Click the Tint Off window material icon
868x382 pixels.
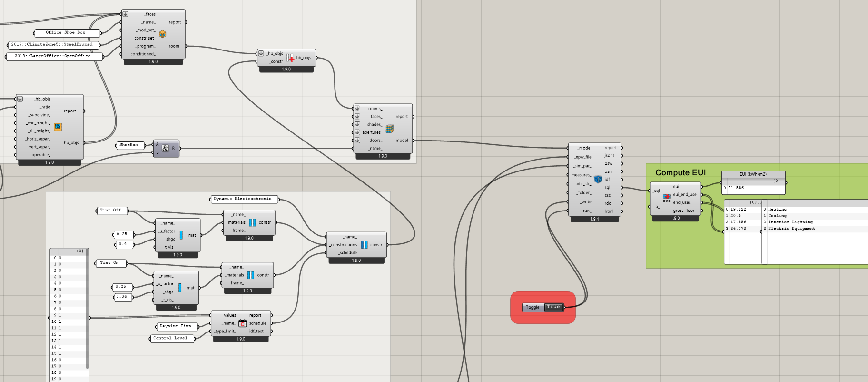coord(181,235)
